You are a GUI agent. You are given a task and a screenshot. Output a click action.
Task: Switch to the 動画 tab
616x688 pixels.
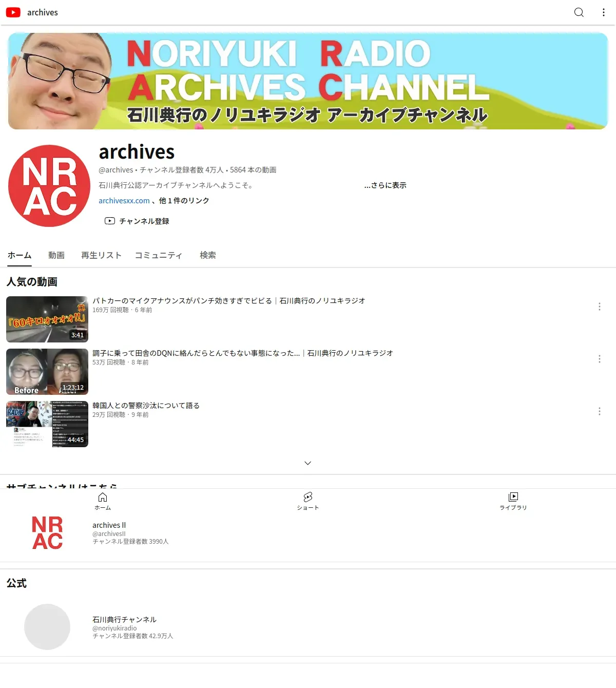click(56, 255)
